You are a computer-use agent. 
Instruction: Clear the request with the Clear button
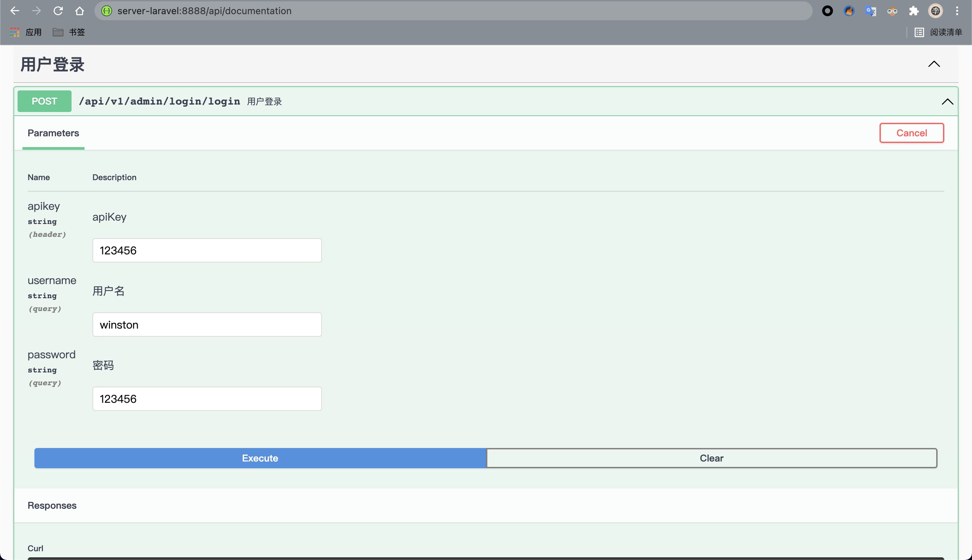pos(711,458)
